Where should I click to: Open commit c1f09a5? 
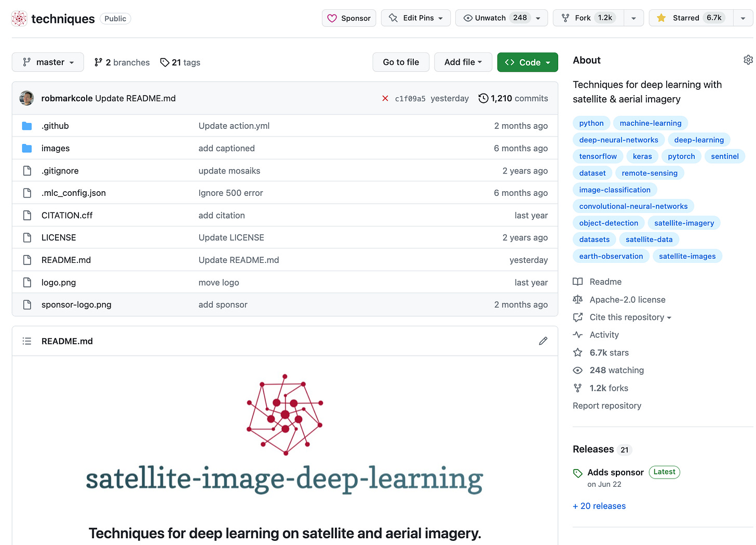(410, 98)
